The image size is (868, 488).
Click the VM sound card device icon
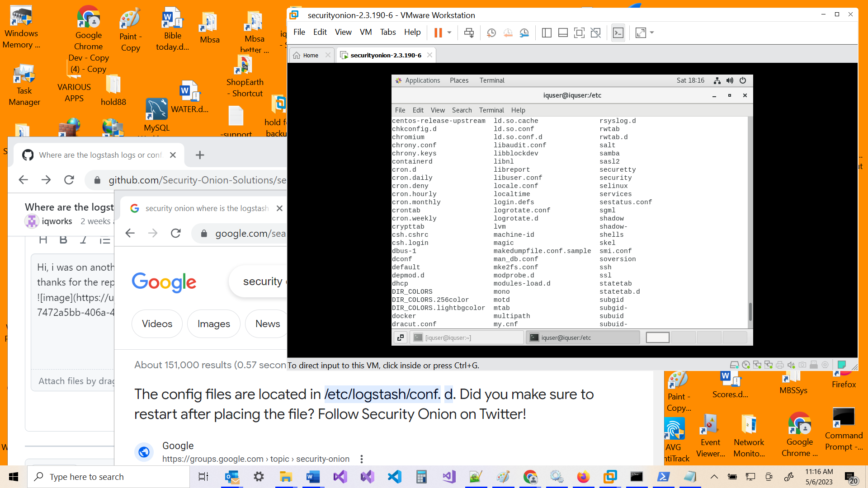[791, 365]
